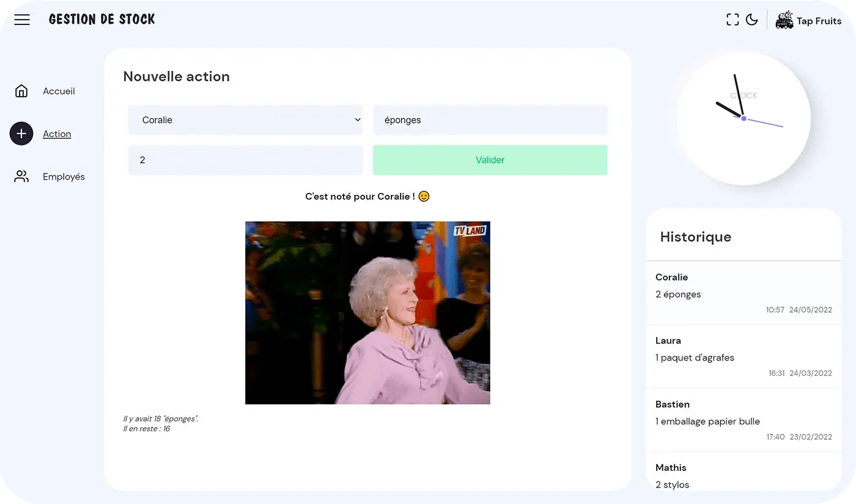The height and width of the screenshot is (504, 856).
Task: Click the Tap Fruits truck logo
Action: (x=784, y=20)
